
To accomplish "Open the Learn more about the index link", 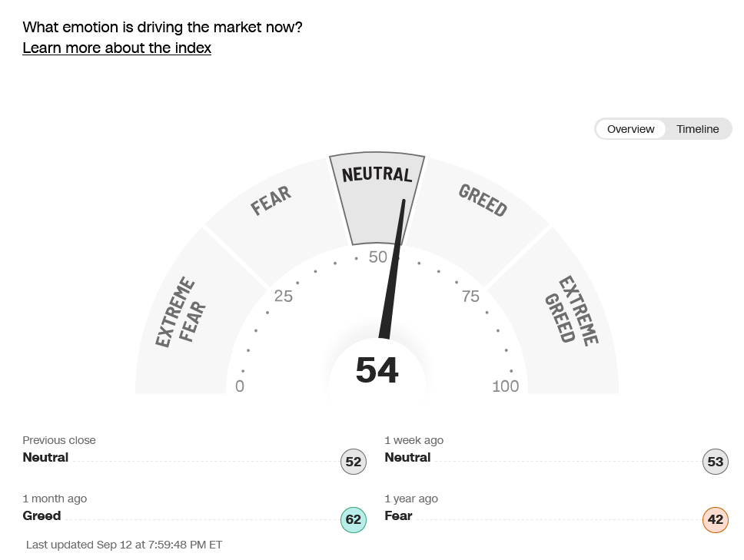I will pyautogui.click(x=117, y=48).
